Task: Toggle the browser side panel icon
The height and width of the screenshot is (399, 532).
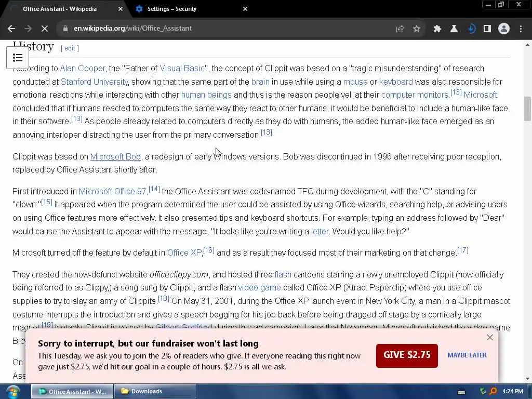Action: [x=487, y=29]
